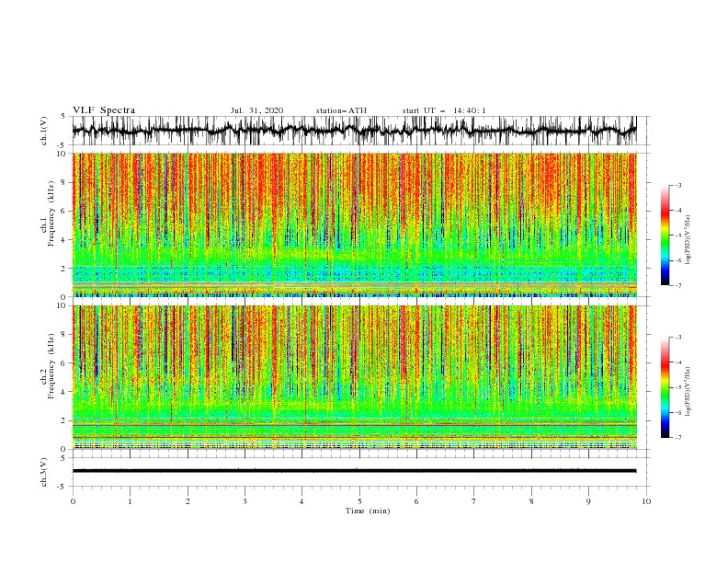Viewport: 728px width, 563px height.
Task: Click the date "Jul. 31, 2020"
Action: point(256,110)
